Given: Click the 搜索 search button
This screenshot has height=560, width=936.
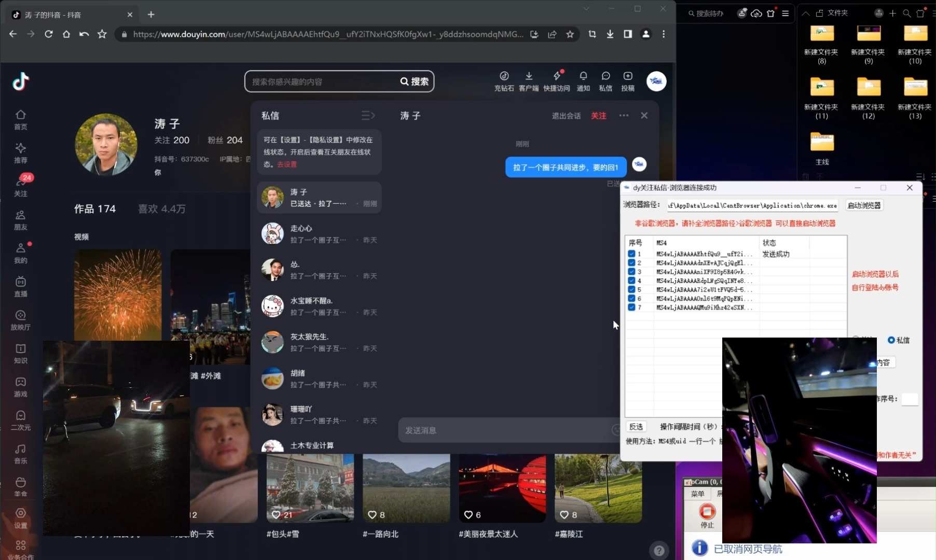Looking at the screenshot, I should pos(415,81).
